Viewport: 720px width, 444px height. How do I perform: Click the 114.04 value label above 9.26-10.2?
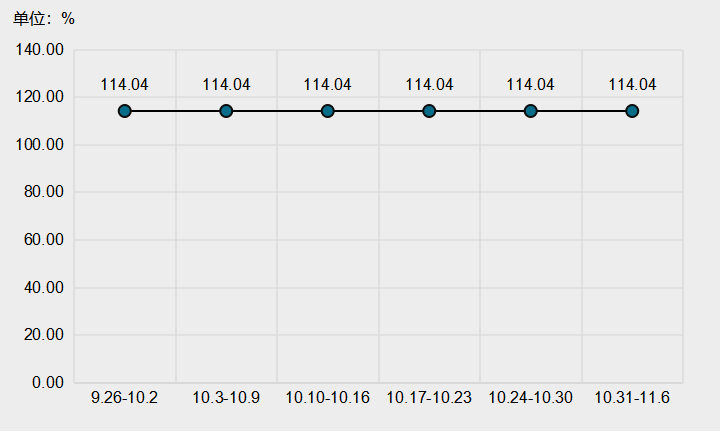125,85
